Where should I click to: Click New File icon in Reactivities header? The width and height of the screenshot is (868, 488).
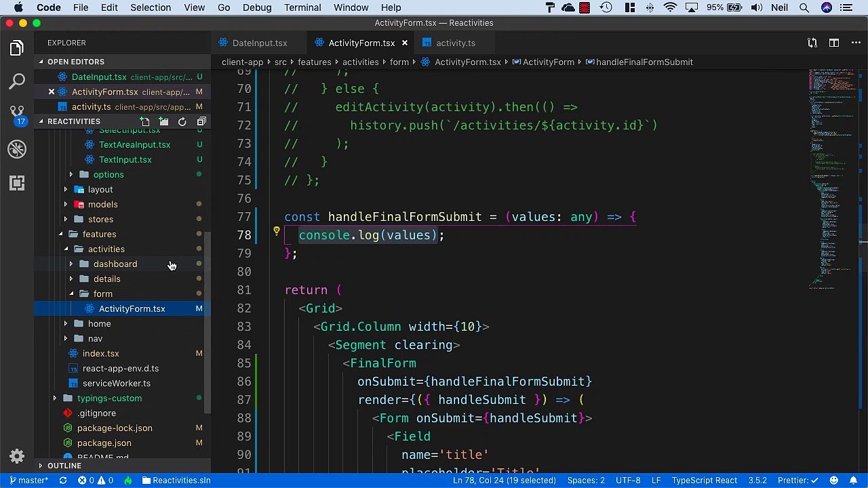(144, 122)
